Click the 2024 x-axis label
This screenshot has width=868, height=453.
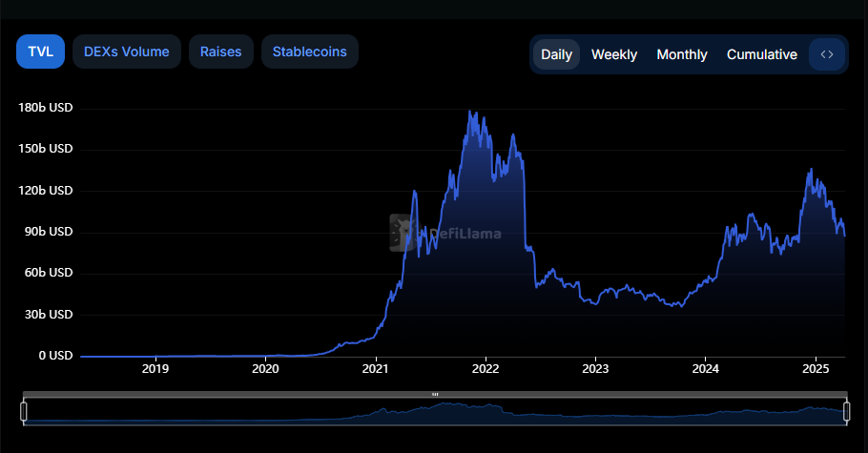(x=705, y=369)
